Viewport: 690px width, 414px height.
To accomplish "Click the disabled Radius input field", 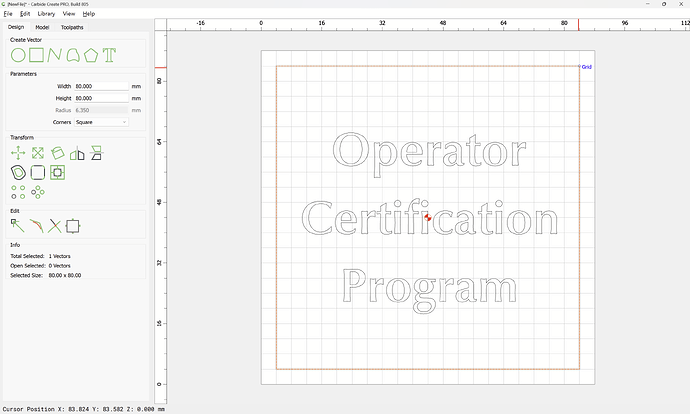I will (x=101, y=110).
